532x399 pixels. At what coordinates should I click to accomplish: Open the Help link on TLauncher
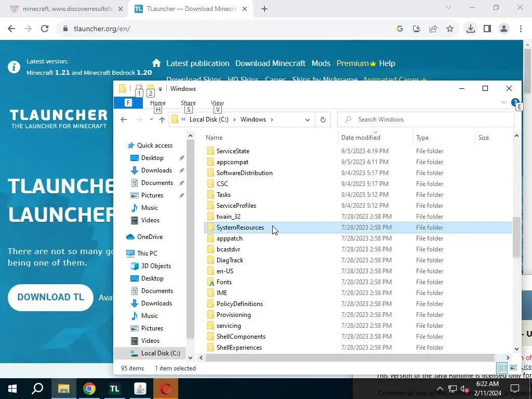coord(387,63)
